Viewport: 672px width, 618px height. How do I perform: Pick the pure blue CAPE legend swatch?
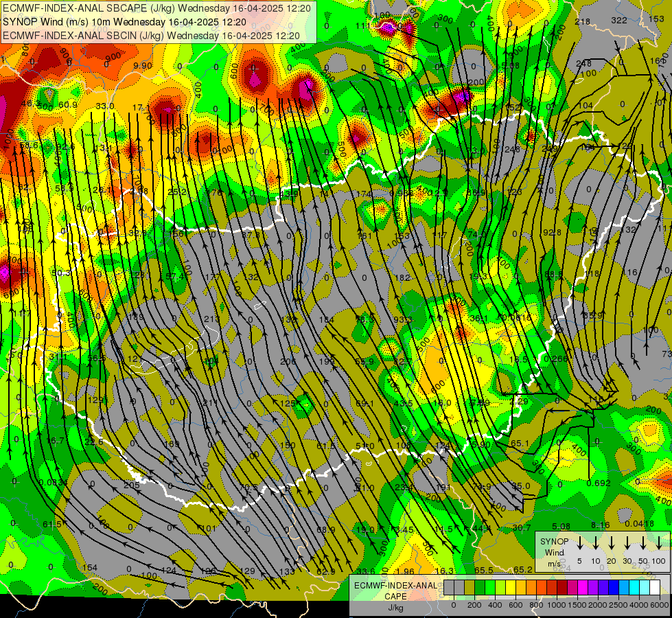(x=614, y=587)
